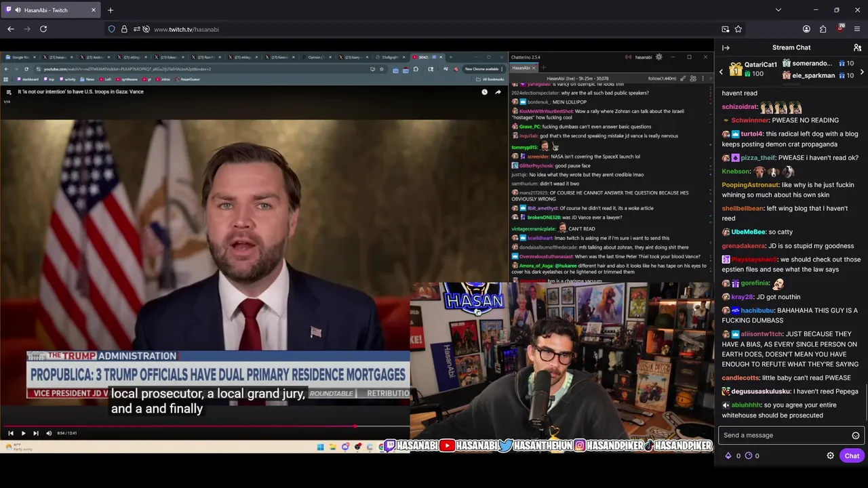Go back to the previous page
Screen dimensions: 868x488
11,29
